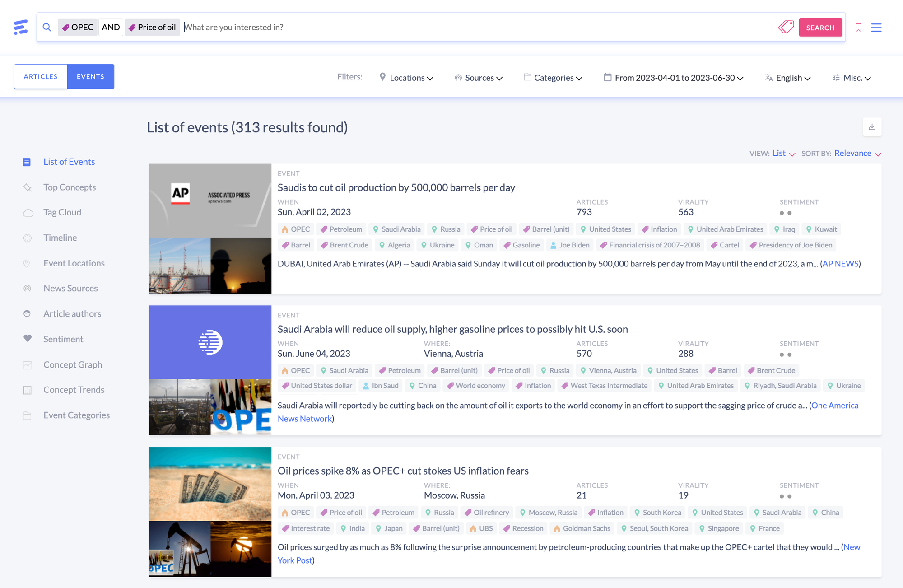
Task: Open Tag Cloud in sidebar
Action: tap(62, 212)
